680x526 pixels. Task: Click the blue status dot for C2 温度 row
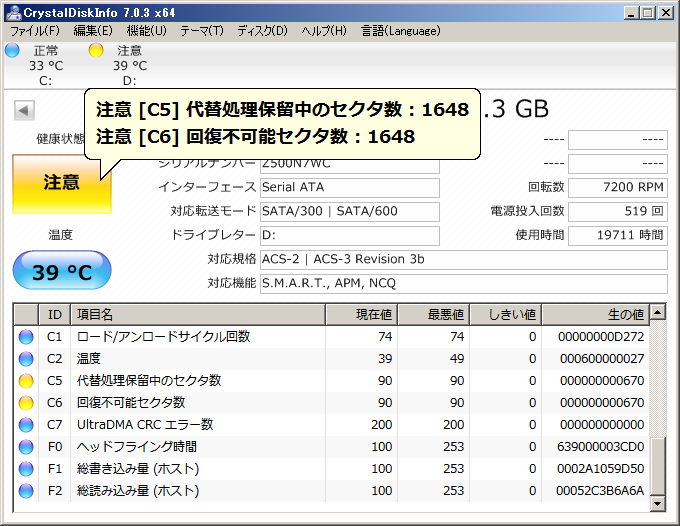pyautogui.click(x=26, y=359)
